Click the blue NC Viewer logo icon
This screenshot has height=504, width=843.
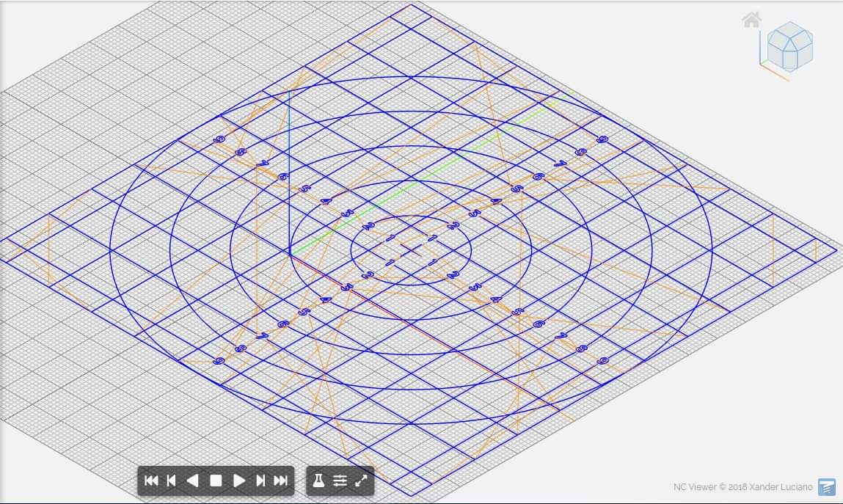(827, 486)
